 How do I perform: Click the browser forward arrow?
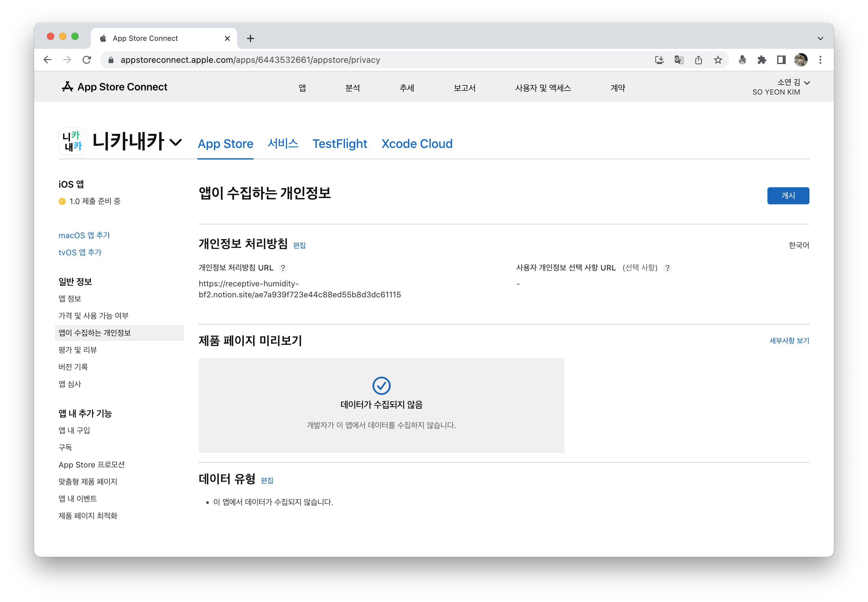(x=67, y=59)
